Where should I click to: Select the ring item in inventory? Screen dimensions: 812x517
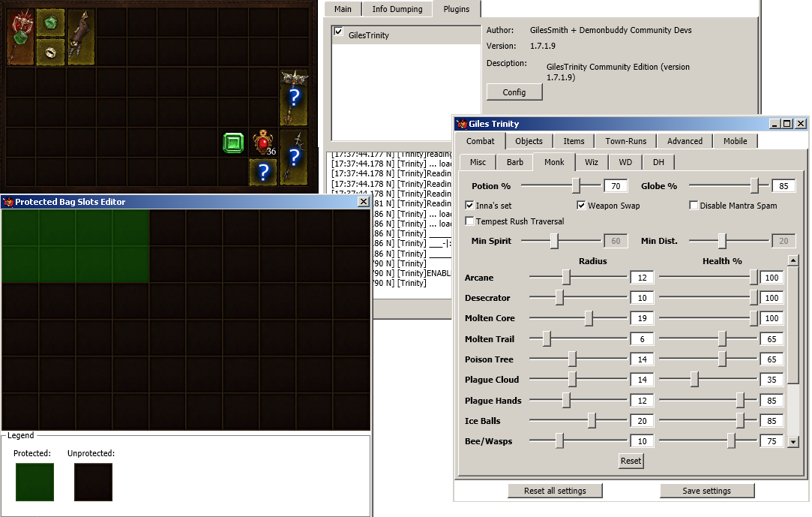coord(50,52)
